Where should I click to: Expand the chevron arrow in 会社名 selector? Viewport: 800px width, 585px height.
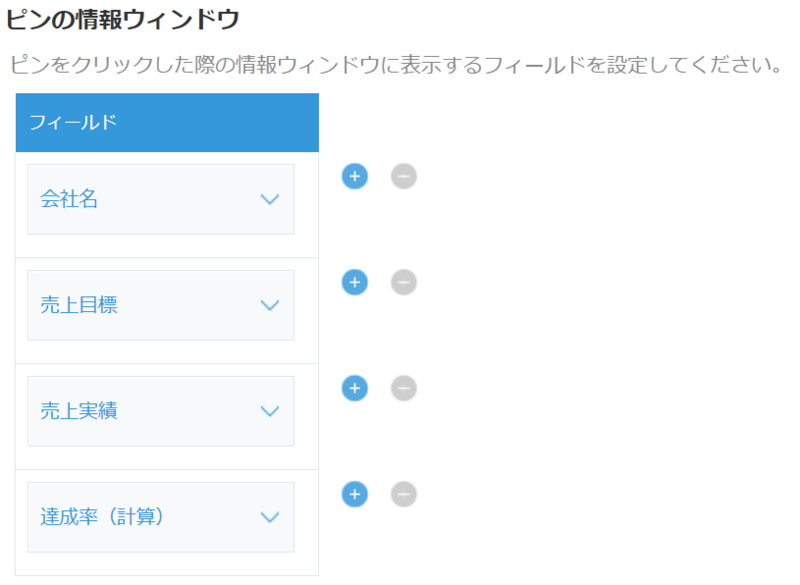pos(269,200)
